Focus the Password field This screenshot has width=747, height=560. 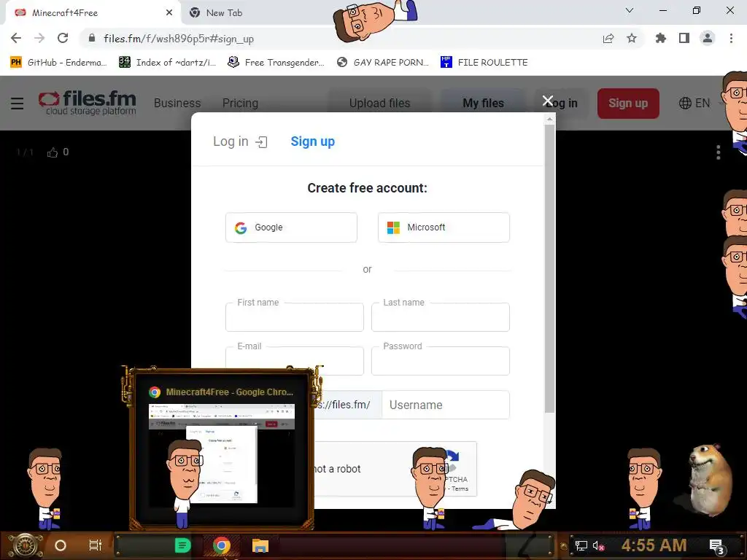tap(440, 361)
